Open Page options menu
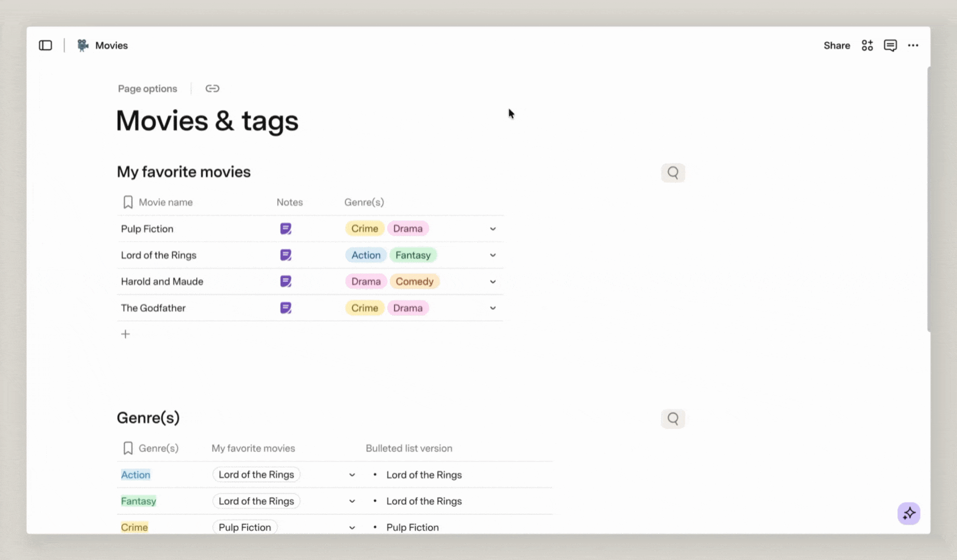957x560 pixels. (x=147, y=89)
